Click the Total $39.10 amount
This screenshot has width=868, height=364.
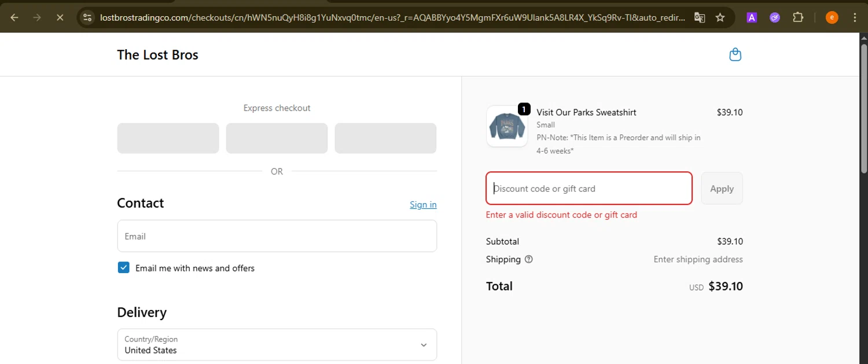[x=726, y=286]
